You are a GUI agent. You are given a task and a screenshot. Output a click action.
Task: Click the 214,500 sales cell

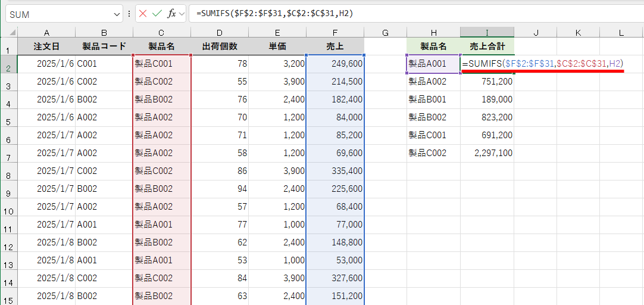point(335,82)
